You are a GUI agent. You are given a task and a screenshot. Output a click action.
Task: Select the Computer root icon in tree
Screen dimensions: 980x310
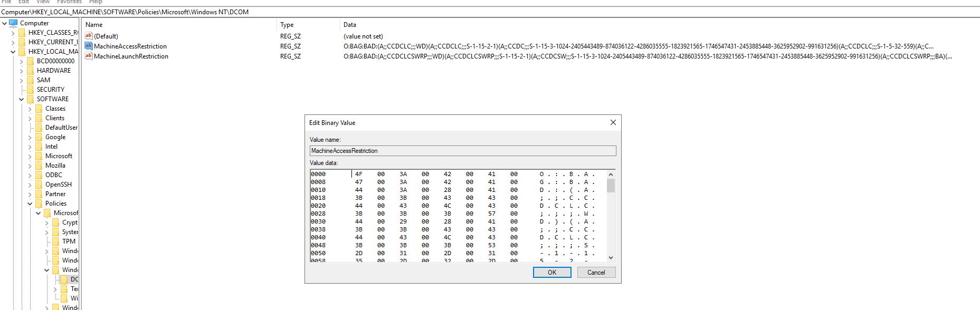pos(14,23)
